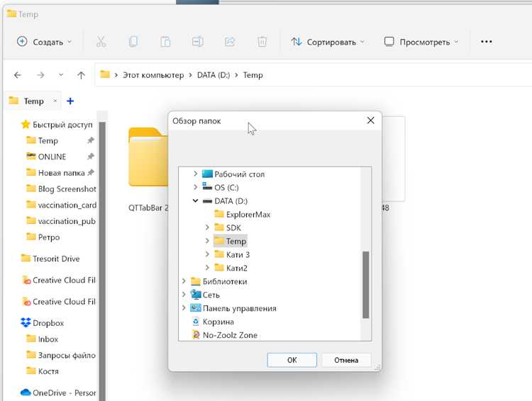Expand Рабочий стол in folder tree
Screen dimensions: 532x401
195,174
